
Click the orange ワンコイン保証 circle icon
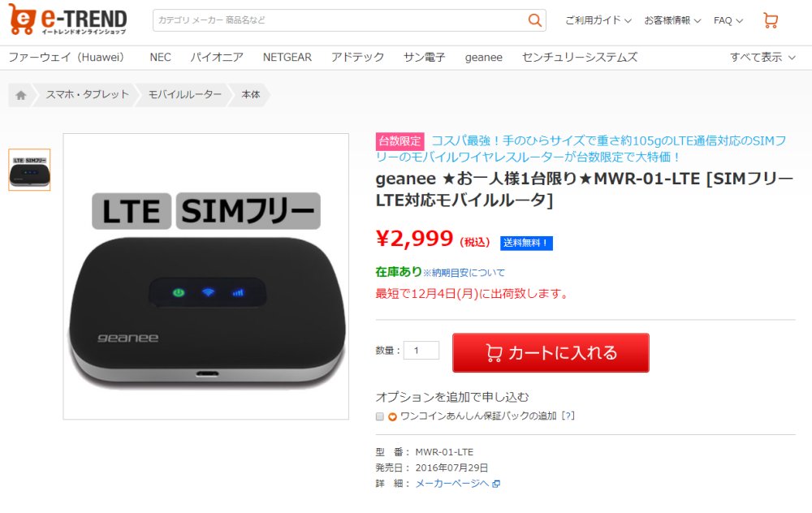392,416
